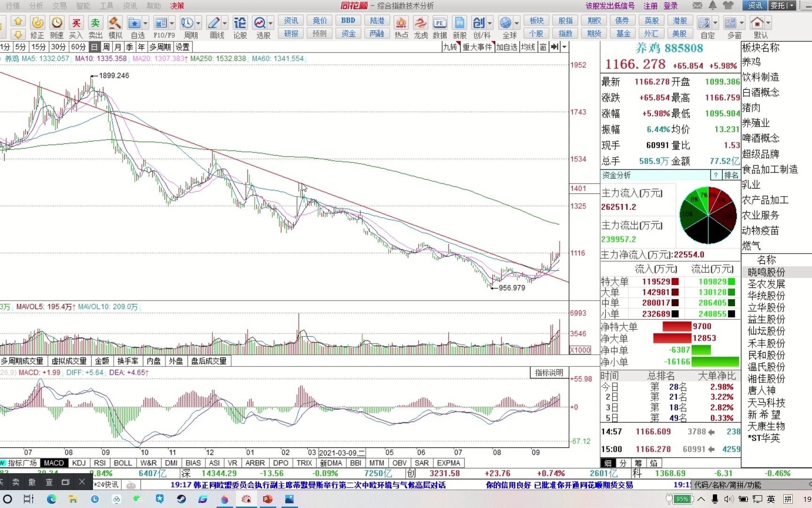Open the 分析 menu
Image resolution: width=812 pixels, height=508 pixels.
36,6
